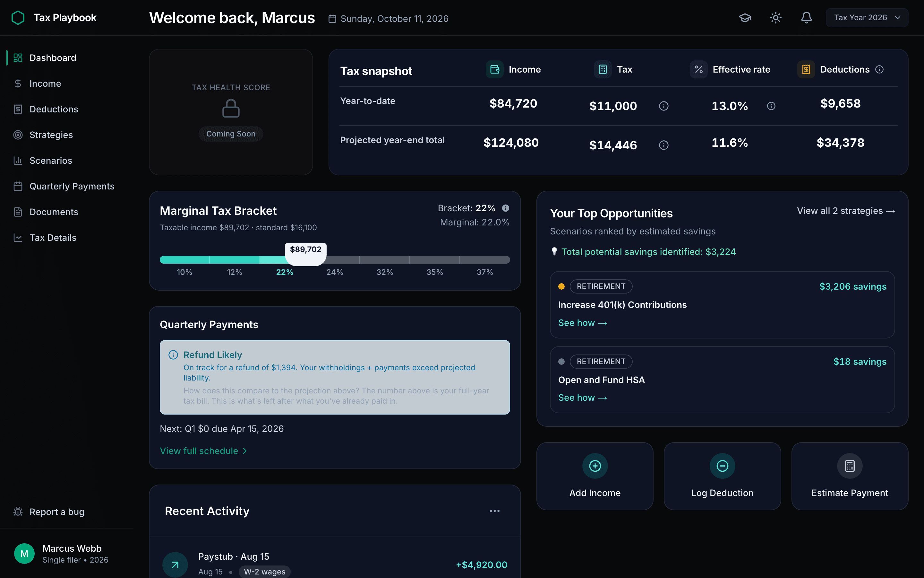Click the Log Deduction button
The image size is (924, 578).
tap(722, 476)
